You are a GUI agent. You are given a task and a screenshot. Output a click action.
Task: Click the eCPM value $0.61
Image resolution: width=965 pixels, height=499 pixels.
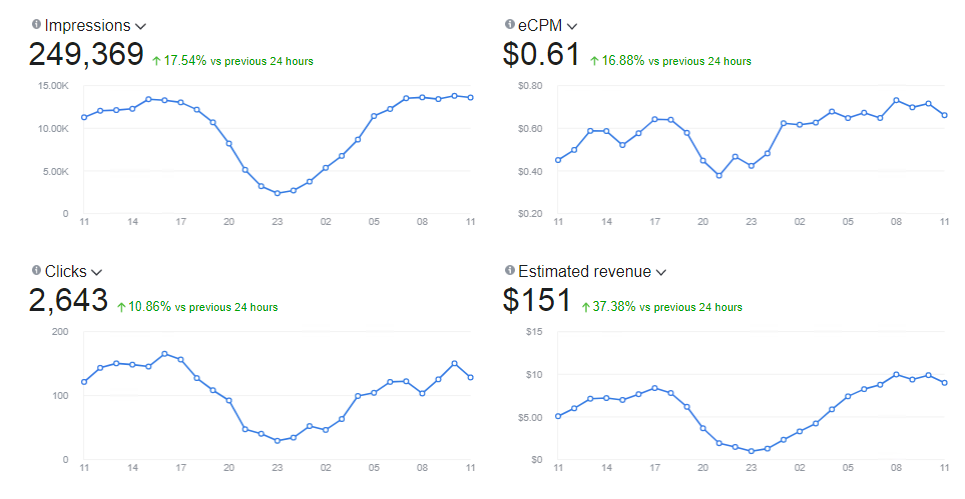pyautogui.click(x=542, y=54)
